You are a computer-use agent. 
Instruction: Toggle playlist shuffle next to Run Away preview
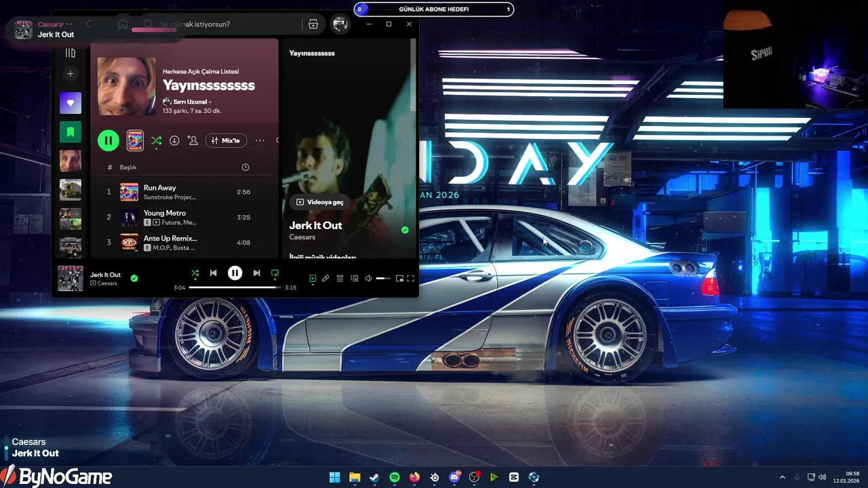pos(157,140)
